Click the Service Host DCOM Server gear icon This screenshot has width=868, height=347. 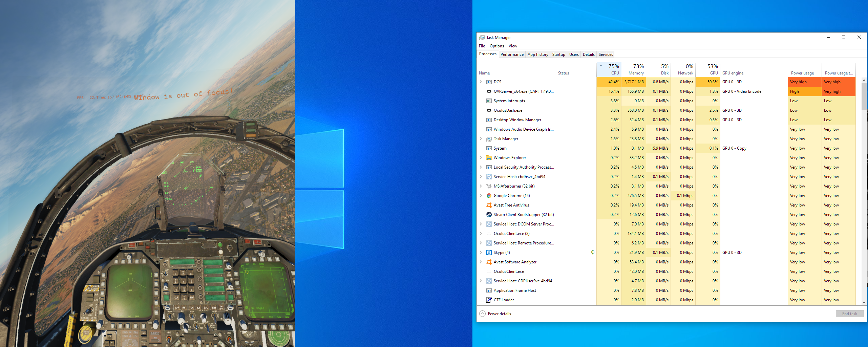coord(489,224)
